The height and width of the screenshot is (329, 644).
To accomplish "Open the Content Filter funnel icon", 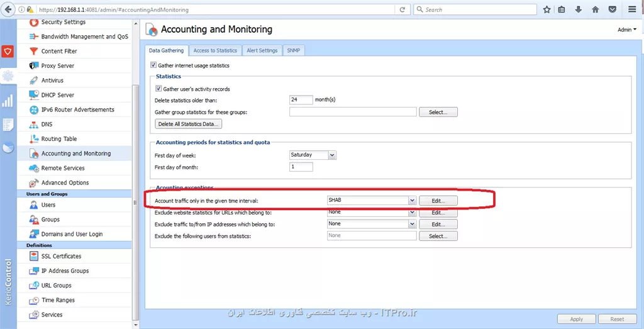I will point(34,52).
